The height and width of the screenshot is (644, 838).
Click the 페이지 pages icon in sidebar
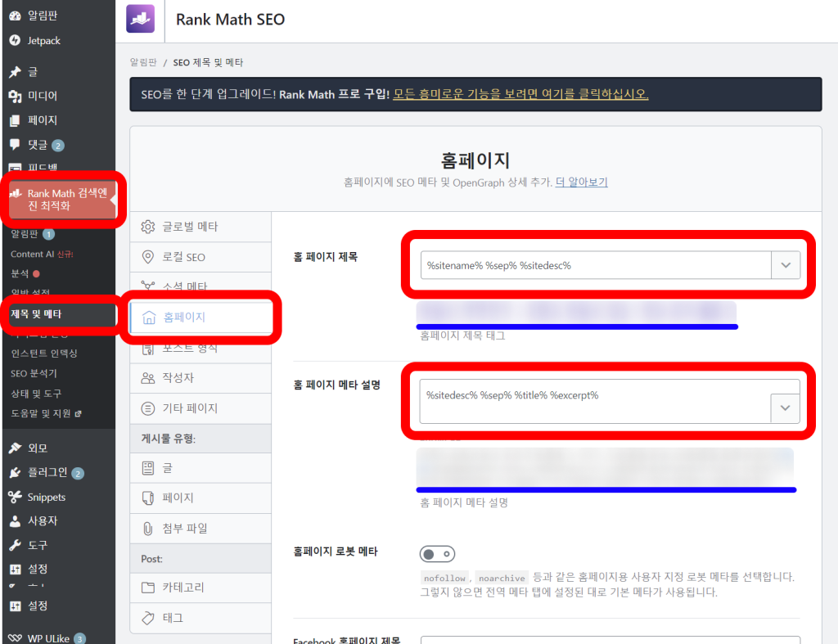(15, 121)
